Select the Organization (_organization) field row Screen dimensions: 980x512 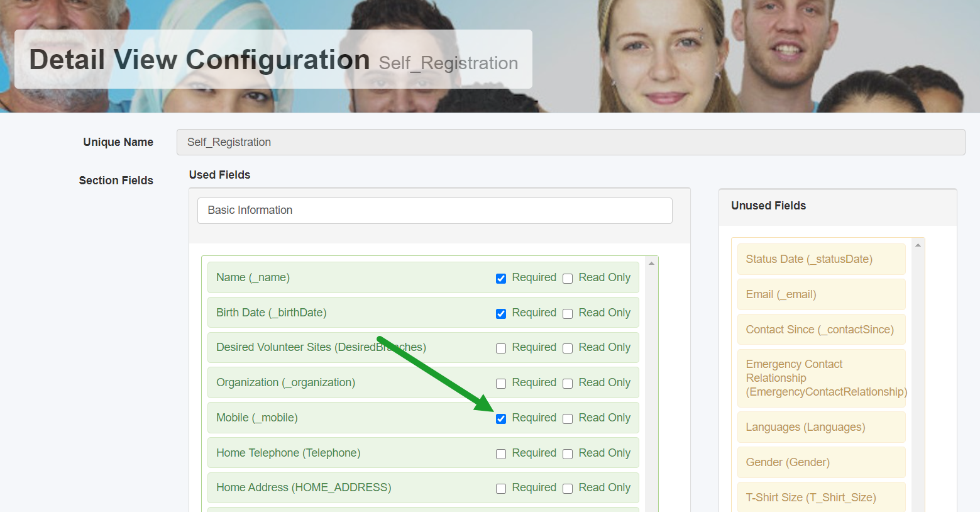pos(423,382)
